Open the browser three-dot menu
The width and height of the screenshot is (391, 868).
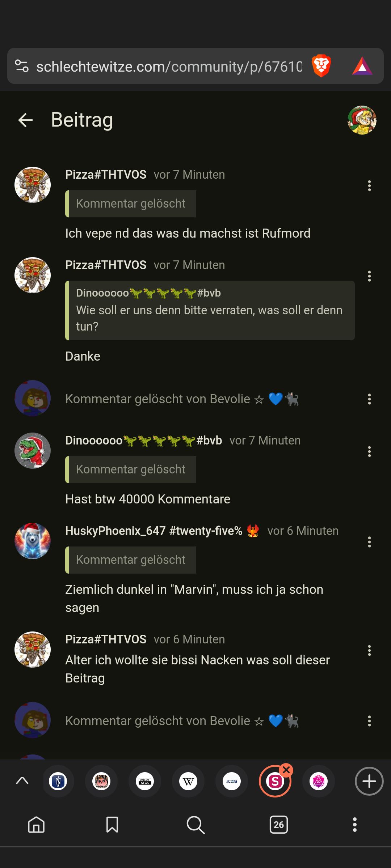coord(355,825)
